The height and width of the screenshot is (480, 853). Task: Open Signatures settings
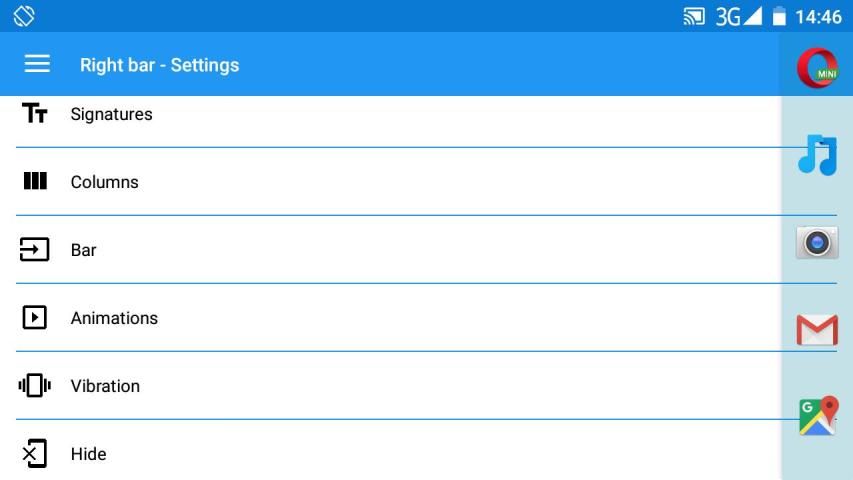tap(112, 114)
